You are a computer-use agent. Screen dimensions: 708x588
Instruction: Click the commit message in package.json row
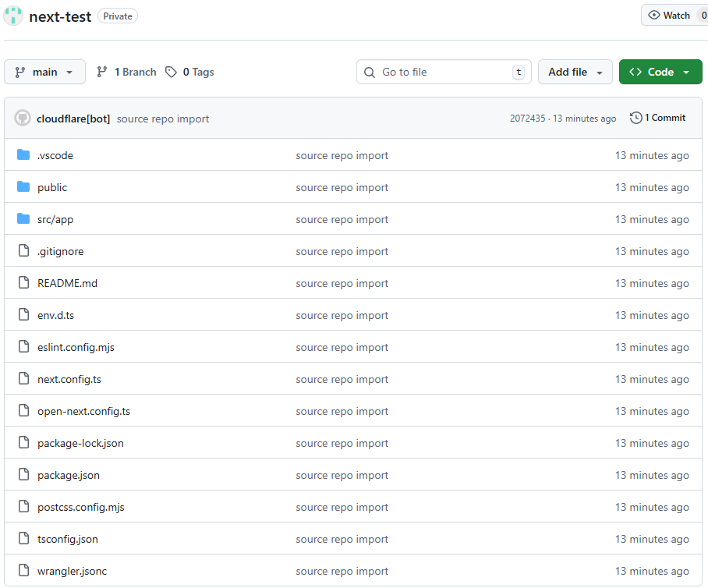point(342,476)
